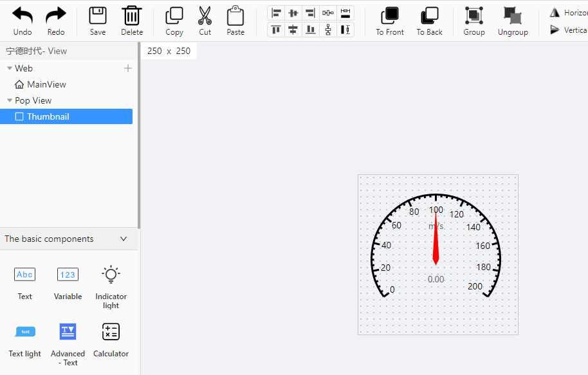Click the 250 x 250 canvas size label
This screenshot has height=375, width=588.
point(169,51)
